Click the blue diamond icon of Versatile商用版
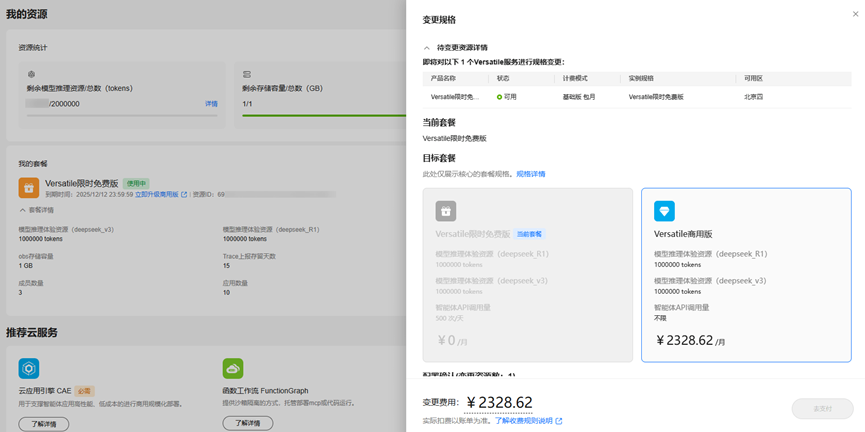The height and width of the screenshot is (432, 865). click(664, 211)
